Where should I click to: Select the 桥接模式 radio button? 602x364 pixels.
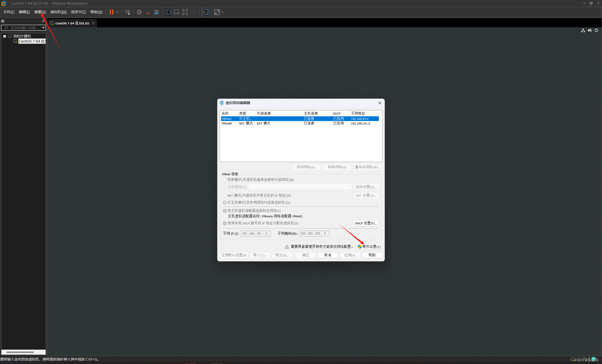[225, 180]
